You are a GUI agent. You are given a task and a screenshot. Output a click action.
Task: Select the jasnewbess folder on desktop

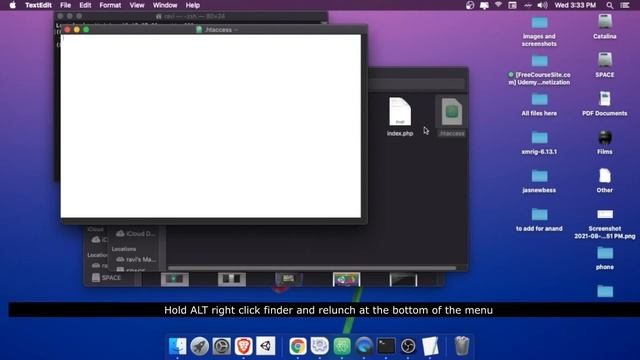pyautogui.click(x=539, y=180)
